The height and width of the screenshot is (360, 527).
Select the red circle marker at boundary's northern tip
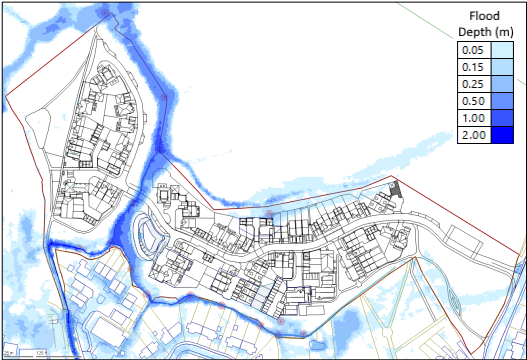pyautogui.click(x=105, y=13)
